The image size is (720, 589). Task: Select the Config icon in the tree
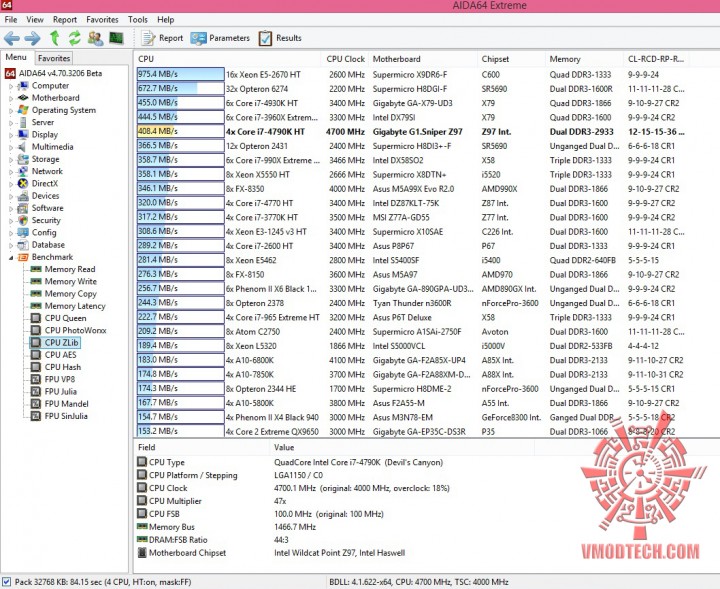pyautogui.click(x=23, y=233)
